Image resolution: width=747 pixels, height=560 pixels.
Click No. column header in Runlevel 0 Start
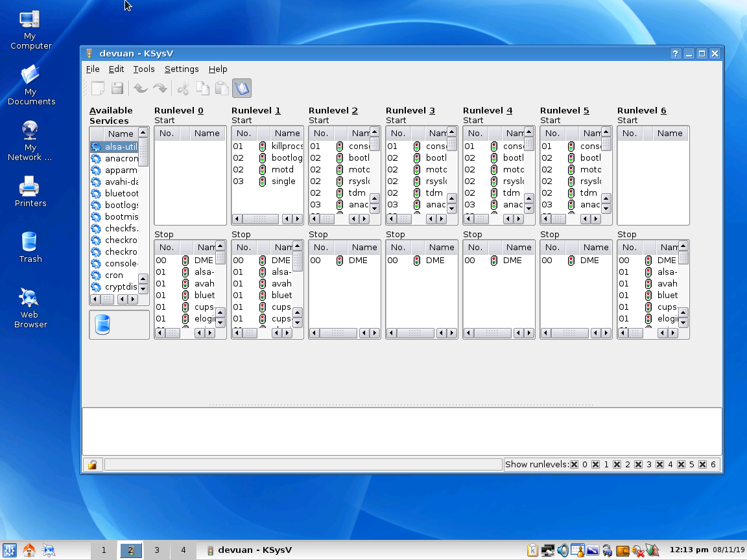pyautogui.click(x=167, y=134)
